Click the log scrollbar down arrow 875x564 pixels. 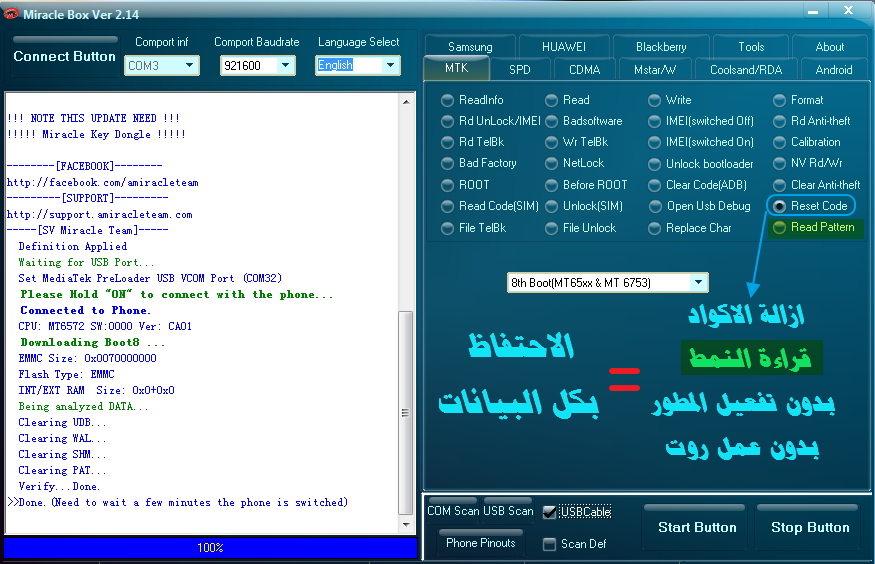pos(406,524)
